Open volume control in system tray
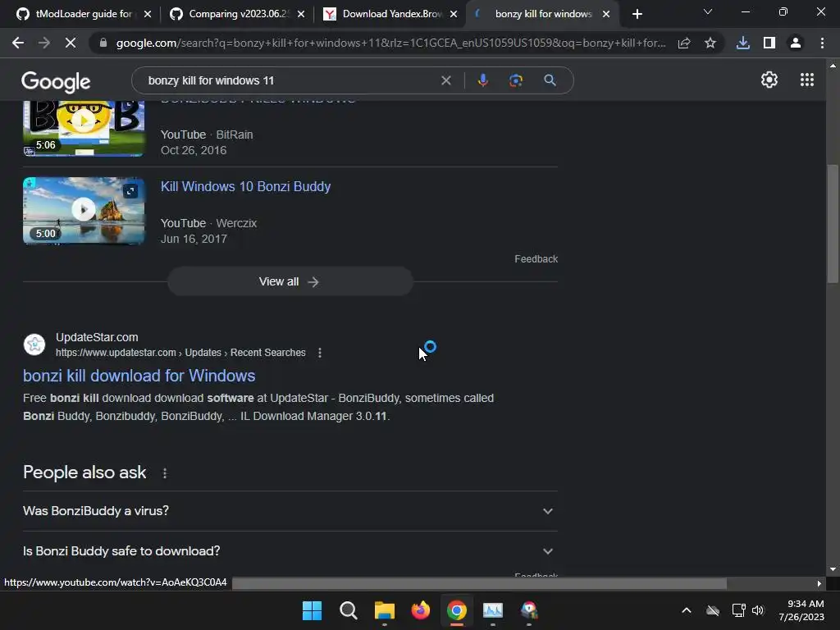The width and height of the screenshot is (840, 630). click(x=758, y=610)
